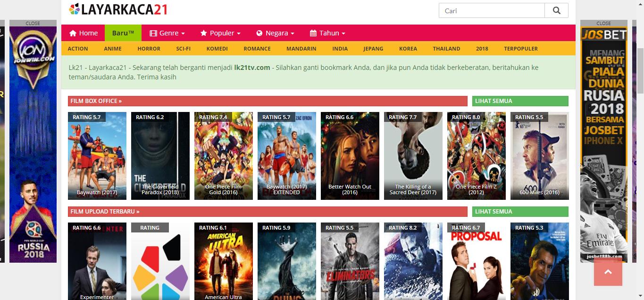Open One Piece Film Z (2012) poster
Viewport: 644px width, 300px height.
pyautogui.click(x=477, y=156)
